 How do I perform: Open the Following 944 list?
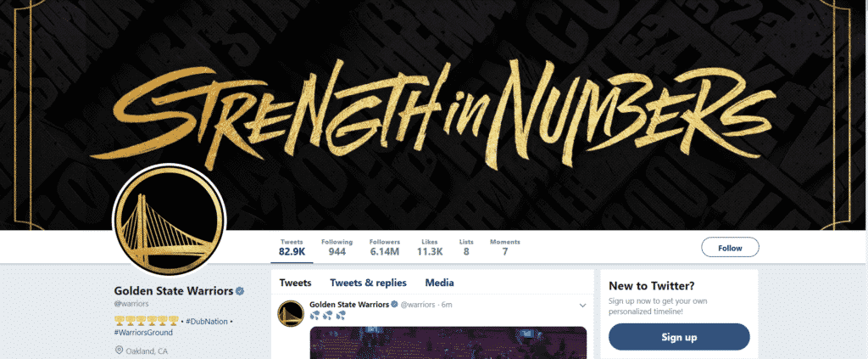pos(337,248)
